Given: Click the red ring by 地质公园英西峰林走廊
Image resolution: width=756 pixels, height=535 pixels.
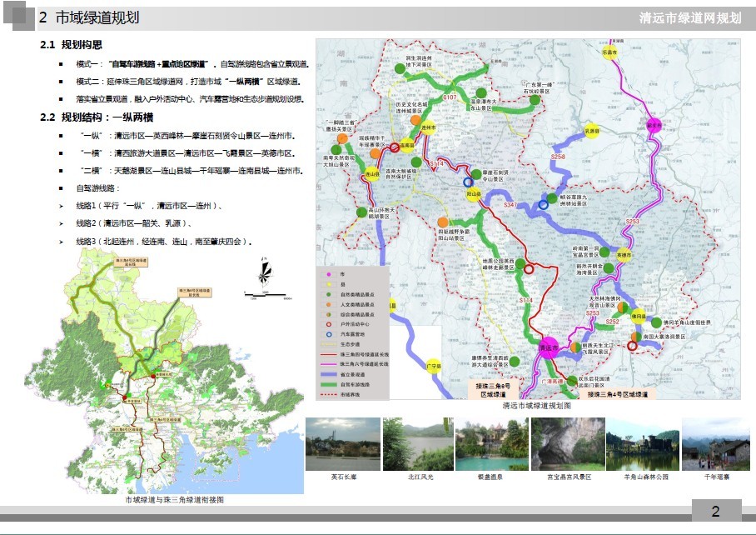Looking at the screenshot, I should (528, 268).
